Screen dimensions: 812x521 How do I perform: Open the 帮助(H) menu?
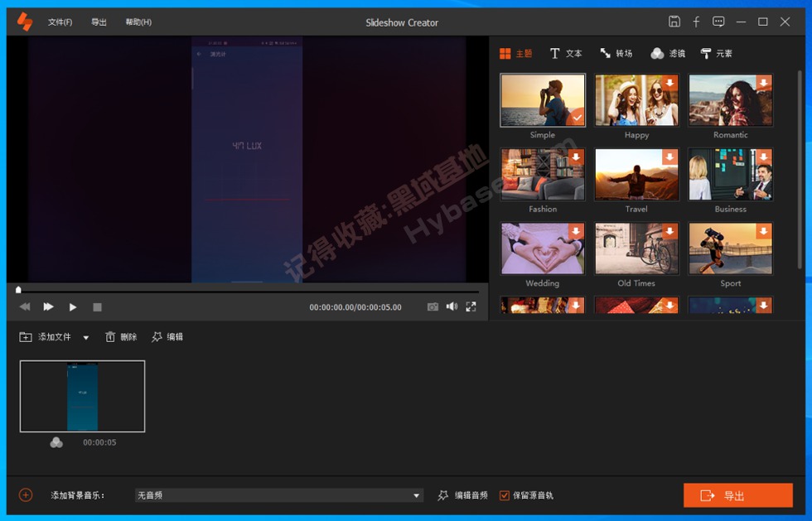[138, 22]
